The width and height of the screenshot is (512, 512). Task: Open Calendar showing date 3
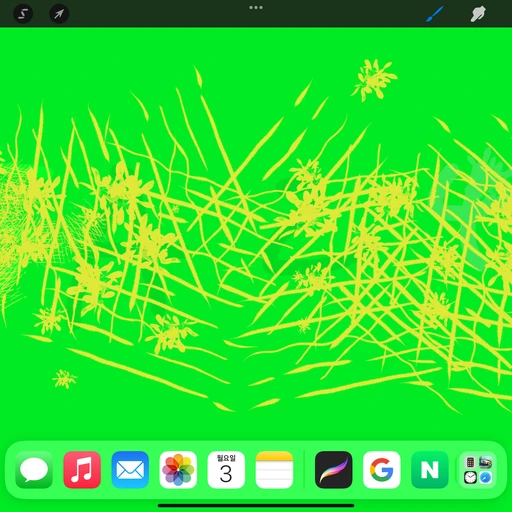click(x=226, y=470)
